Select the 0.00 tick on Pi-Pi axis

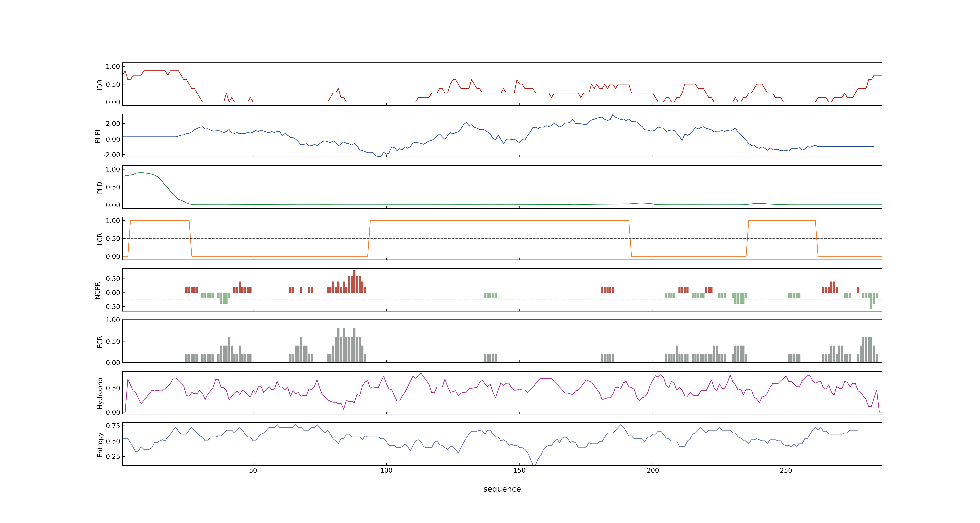(x=113, y=139)
